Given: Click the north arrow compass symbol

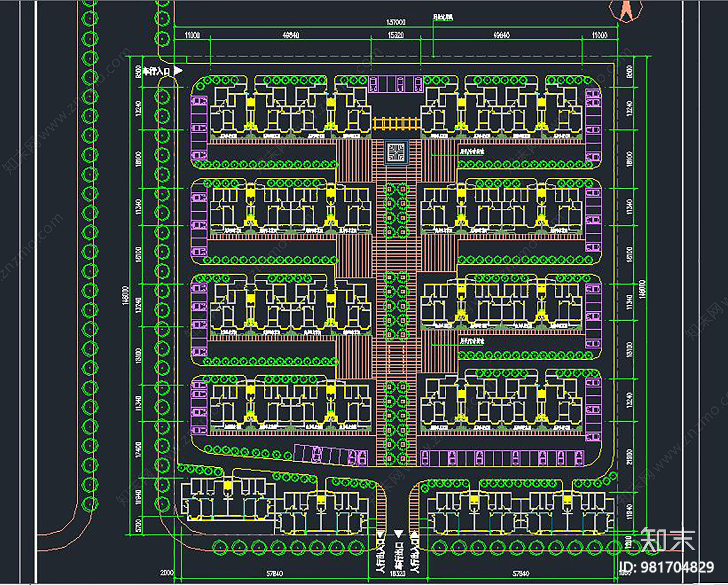Looking at the screenshot, I should point(626,11).
